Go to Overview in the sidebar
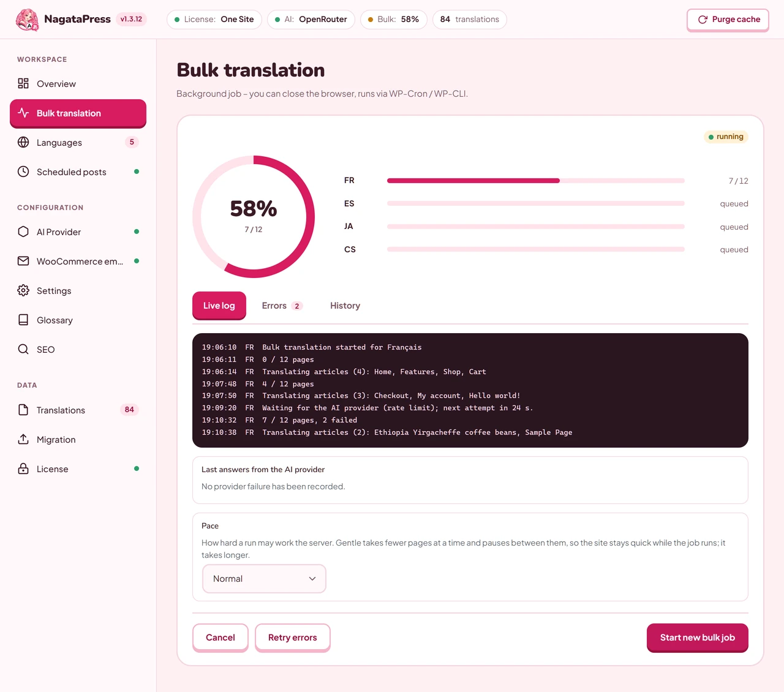 tap(78, 84)
